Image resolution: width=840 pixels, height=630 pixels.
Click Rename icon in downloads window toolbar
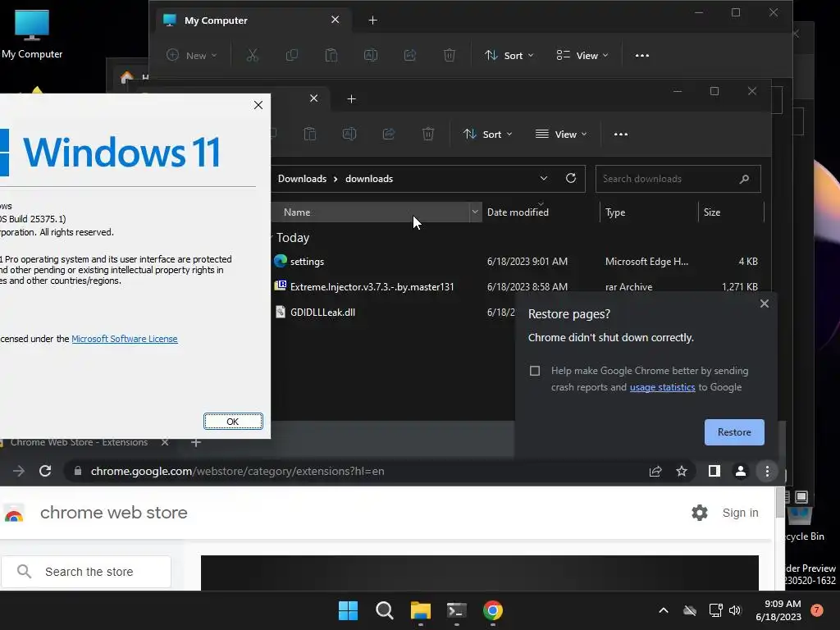tap(349, 134)
